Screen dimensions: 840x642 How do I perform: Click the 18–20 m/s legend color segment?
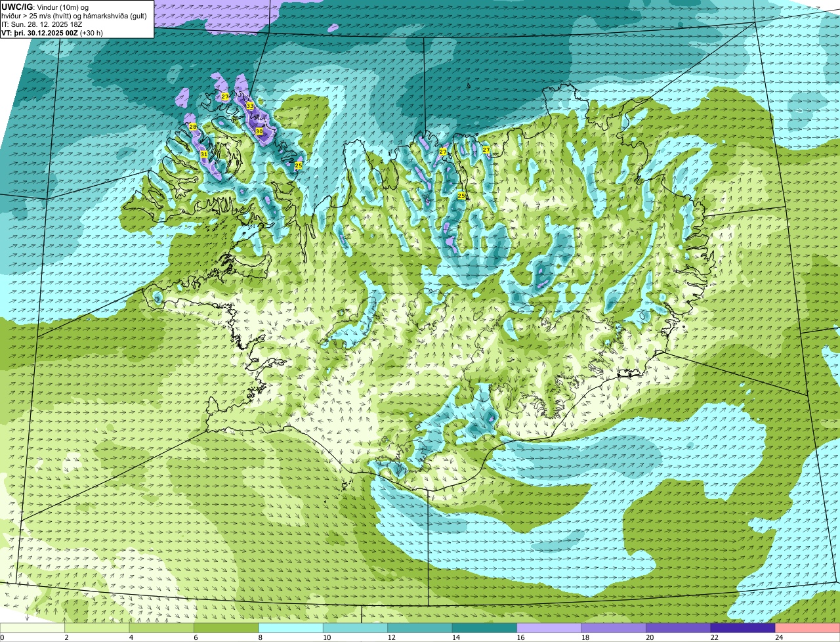pyautogui.click(x=614, y=628)
